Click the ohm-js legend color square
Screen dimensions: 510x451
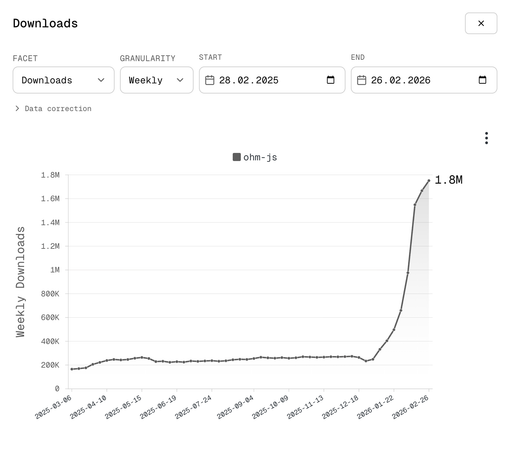(x=236, y=157)
